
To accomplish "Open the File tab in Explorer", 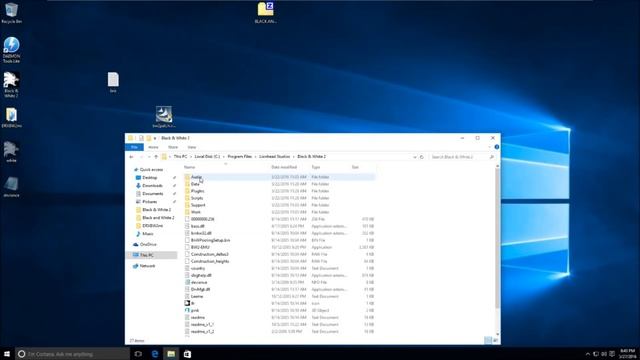I will pos(134,147).
